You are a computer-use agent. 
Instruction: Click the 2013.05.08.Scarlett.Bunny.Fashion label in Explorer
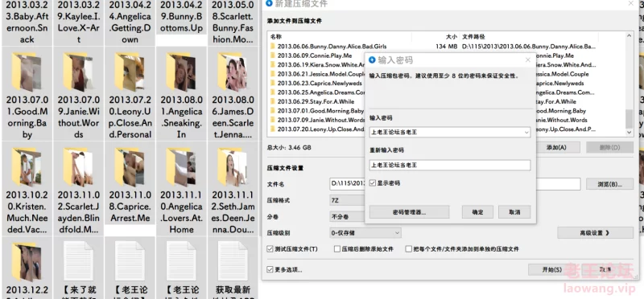pyautogui.click(x=233, y=23)
